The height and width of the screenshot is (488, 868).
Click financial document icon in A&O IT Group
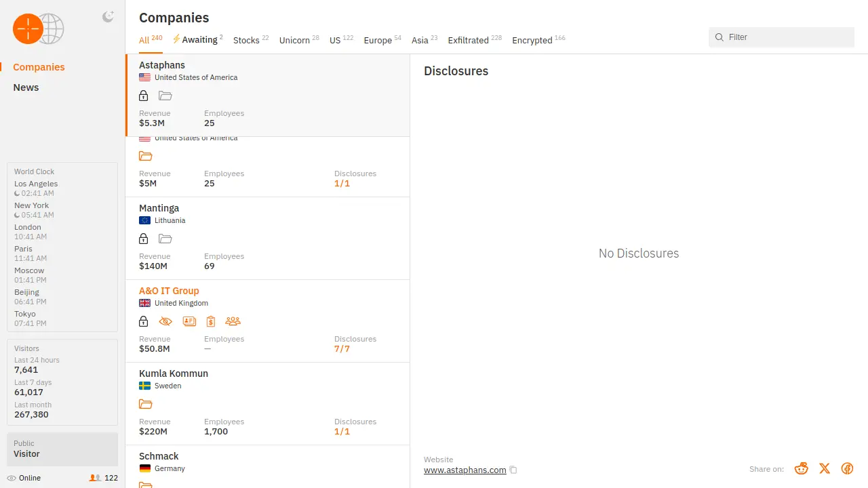(x=211, y=321)
